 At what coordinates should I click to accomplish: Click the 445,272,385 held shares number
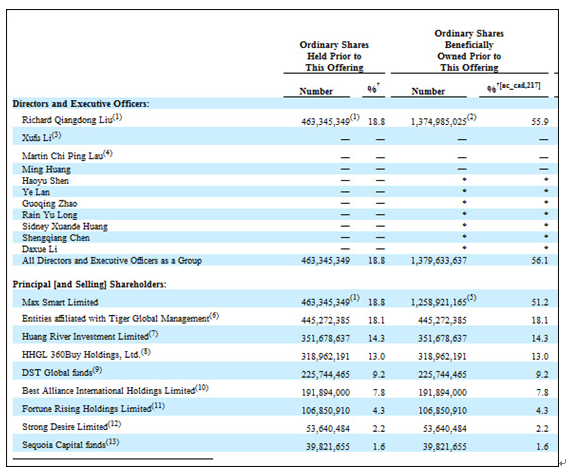tap(325, 320)
